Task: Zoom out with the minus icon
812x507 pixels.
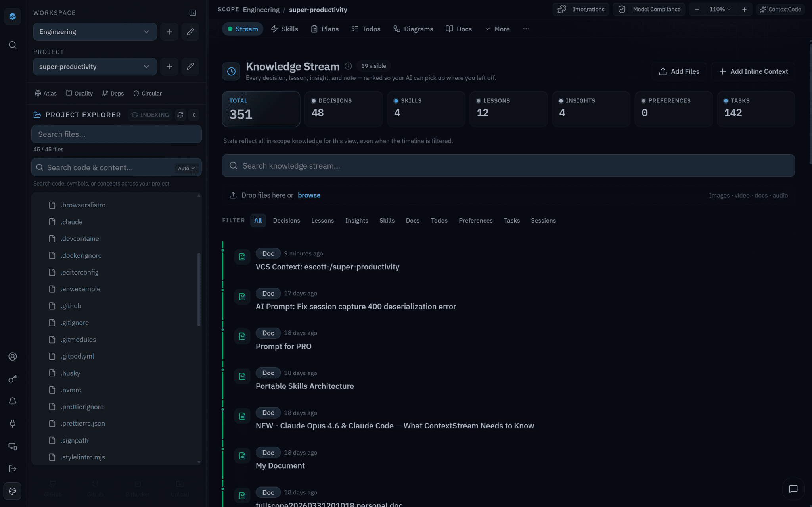Action: (x=697, y=9)
